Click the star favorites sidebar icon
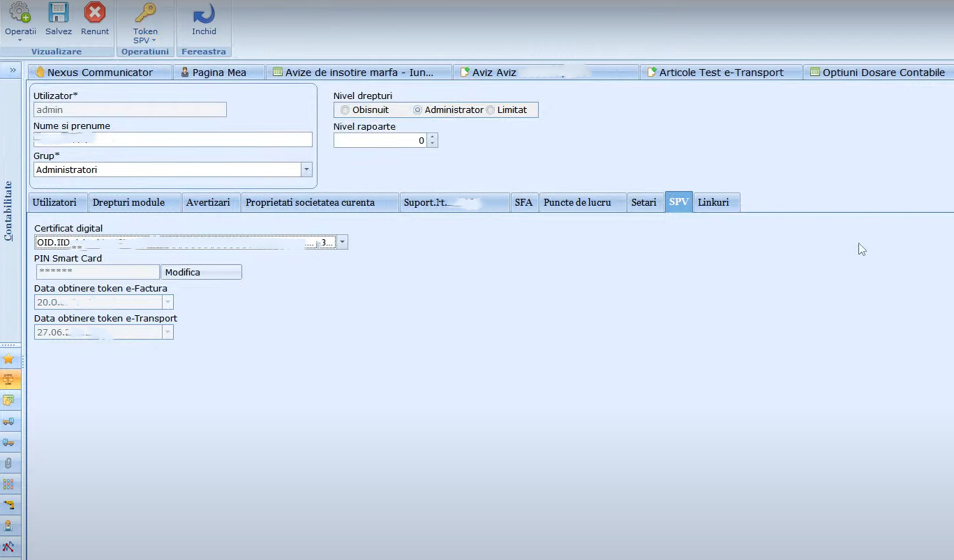 9,359
